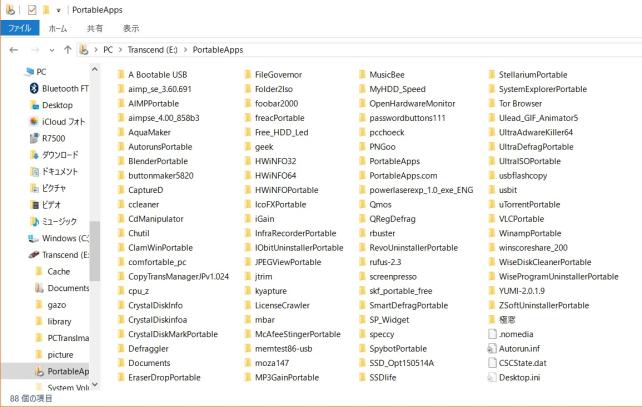Click the Back navigation arrow
The image size is (642, 407).
pos(14,50)
